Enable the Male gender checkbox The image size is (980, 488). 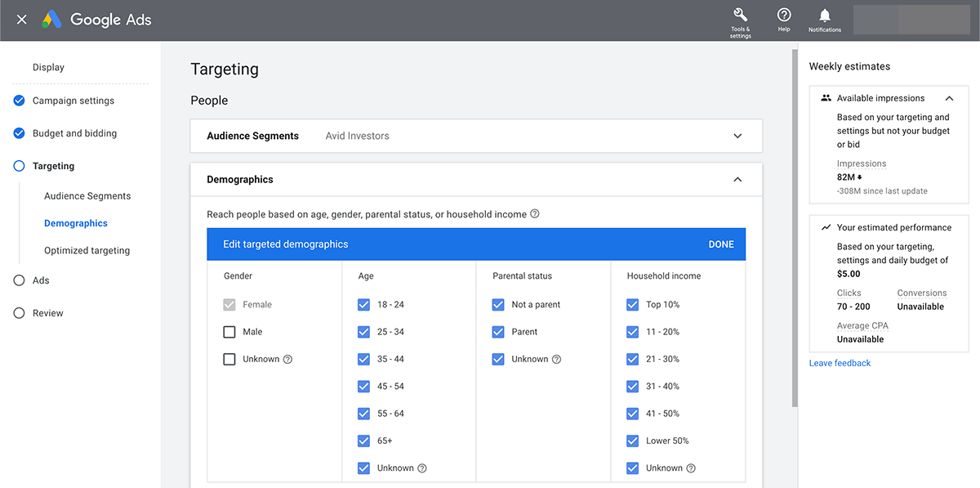pyautogui.click(x=229, y=331)
